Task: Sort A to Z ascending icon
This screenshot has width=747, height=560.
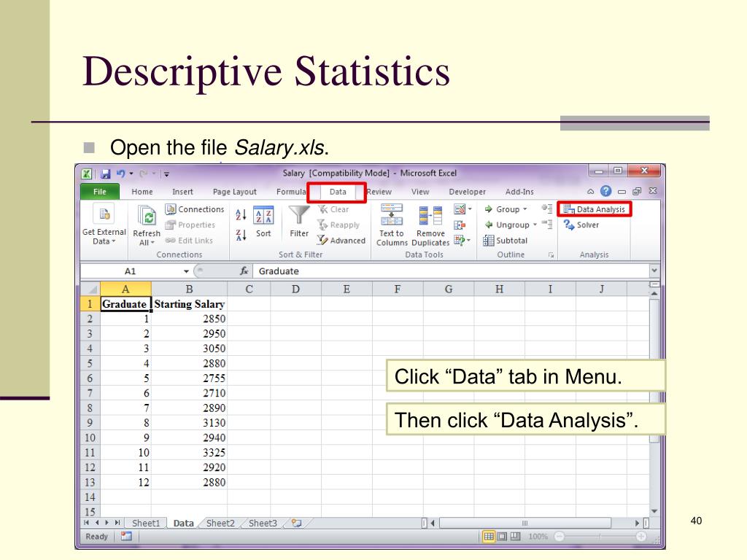Action: click(241, 215)
